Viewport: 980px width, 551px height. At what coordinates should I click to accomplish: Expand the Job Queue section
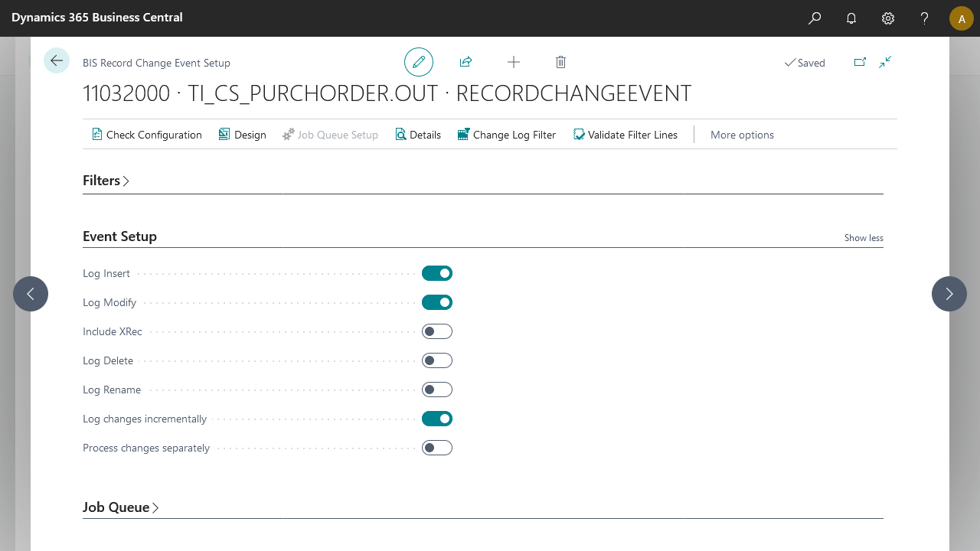[x=121, y=507]
